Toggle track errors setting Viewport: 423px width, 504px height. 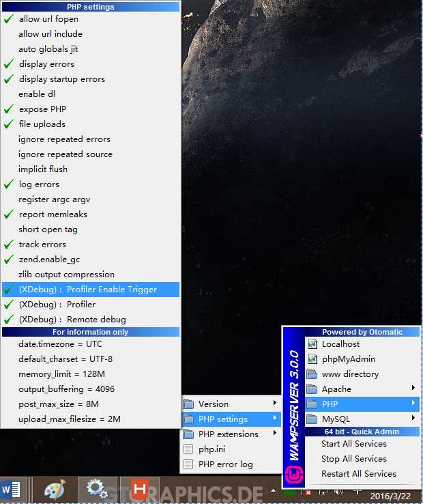91,244
